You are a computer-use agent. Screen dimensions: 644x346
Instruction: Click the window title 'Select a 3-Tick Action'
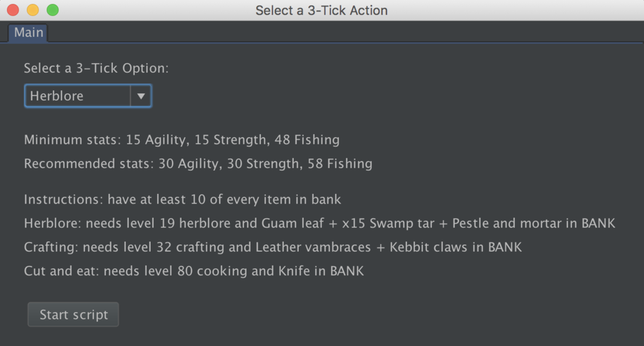(x=321, y=10)
